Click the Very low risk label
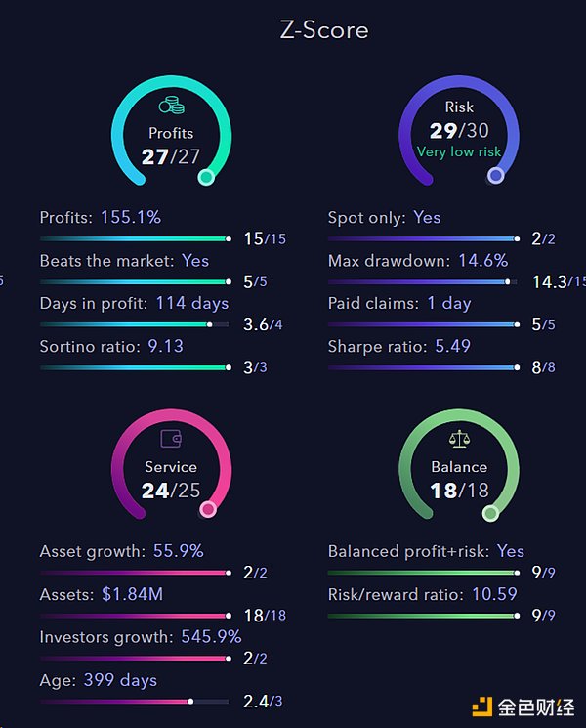Image resolution: width=586 pixels, height=728 pixels. pos(458,151)
